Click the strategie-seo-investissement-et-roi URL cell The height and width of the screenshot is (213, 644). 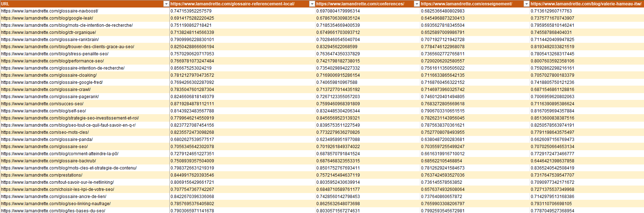[x=85, y=118]
